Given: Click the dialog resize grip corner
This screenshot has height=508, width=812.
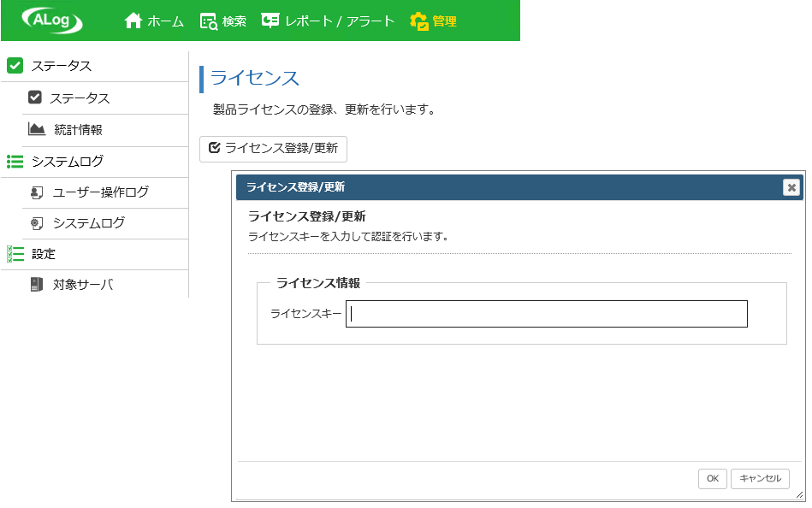Looking at the screenshot, I should point(799,495).
